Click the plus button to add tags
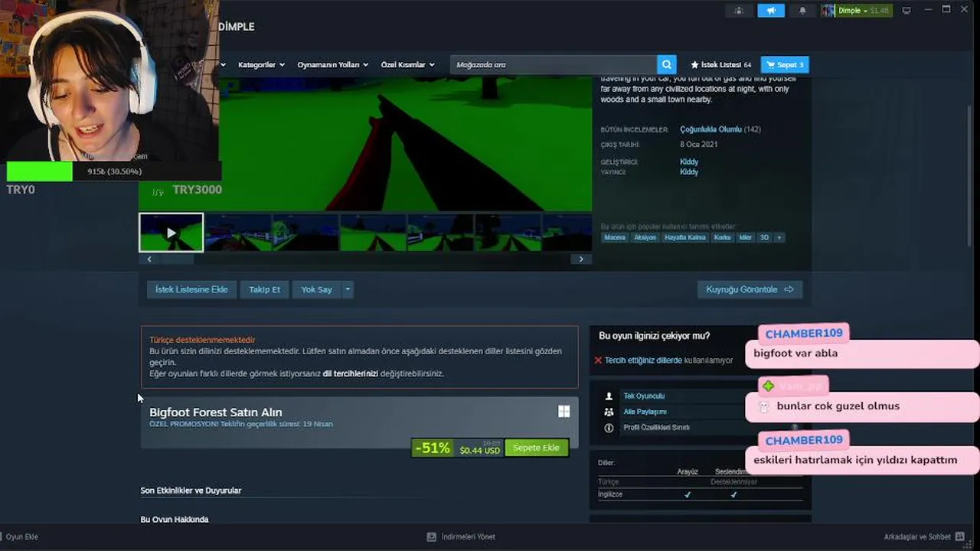Viewport: 980px width, 551px height. [779, 237]
